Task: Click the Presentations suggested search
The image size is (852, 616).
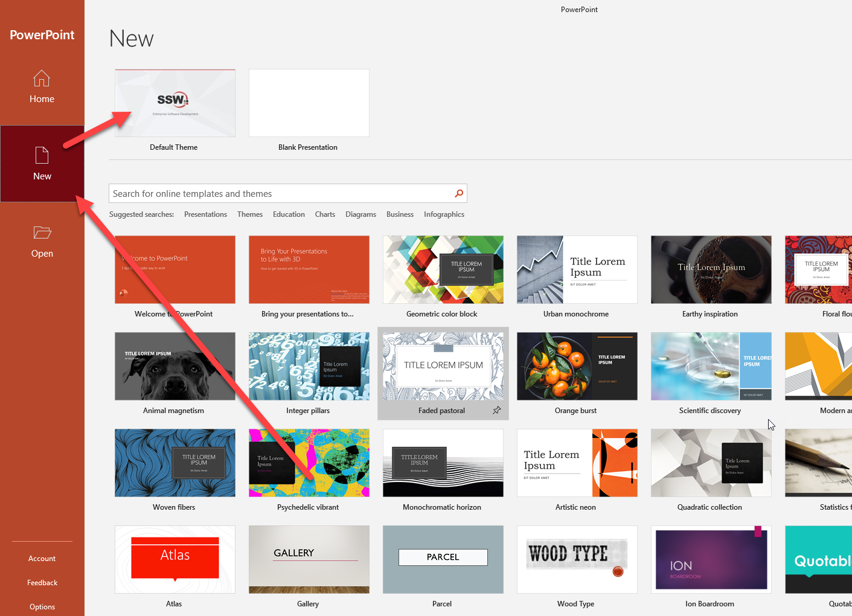Action: tap(205, 214)
